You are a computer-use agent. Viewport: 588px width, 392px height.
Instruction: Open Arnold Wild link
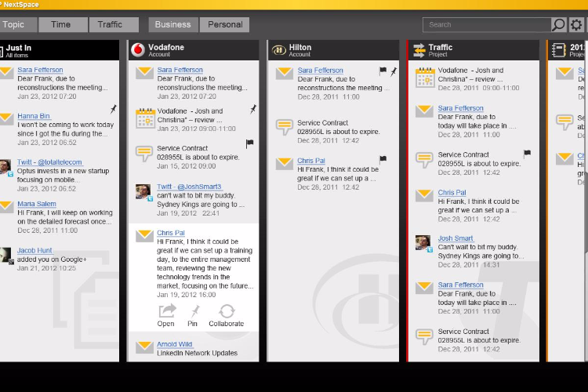pyautogui.click(x=175, y=344)
